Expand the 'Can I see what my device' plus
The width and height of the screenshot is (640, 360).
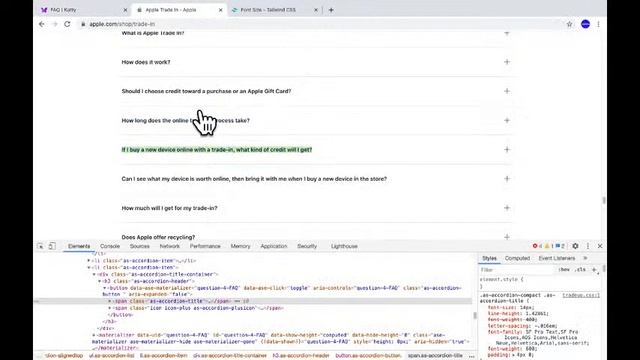(507, 179)
